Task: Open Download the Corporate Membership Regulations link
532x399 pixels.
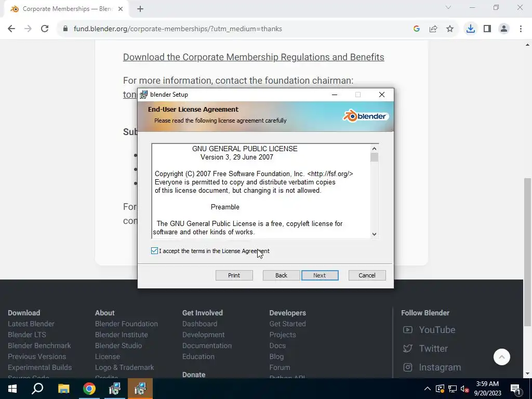Action: pos(254,57)
